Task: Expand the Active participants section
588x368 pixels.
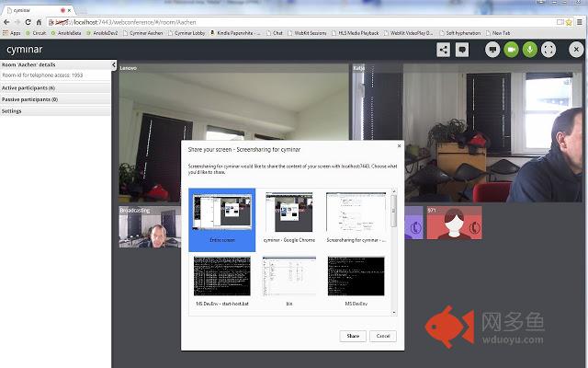Action: (x=55, y=88)
